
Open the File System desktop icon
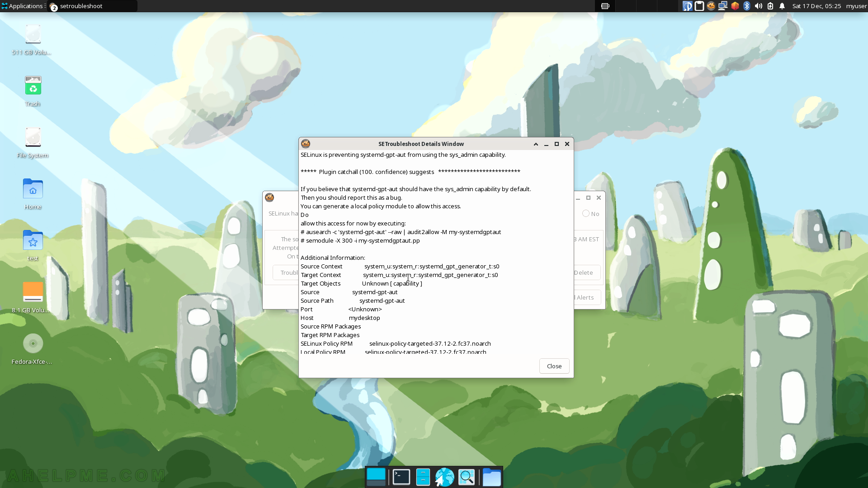[x=33, y=142]
